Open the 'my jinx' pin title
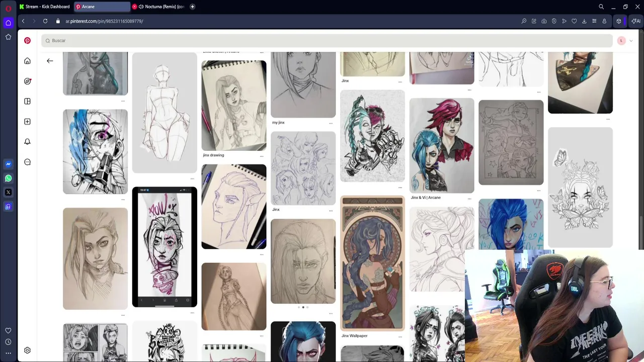 point(278,122)
